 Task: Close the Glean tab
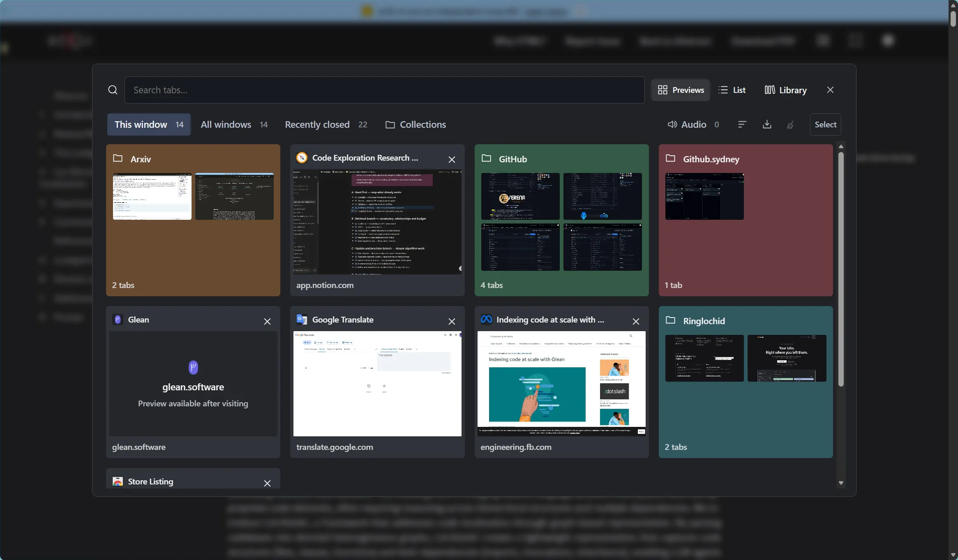pyautogui.click(x=267, y=322)
